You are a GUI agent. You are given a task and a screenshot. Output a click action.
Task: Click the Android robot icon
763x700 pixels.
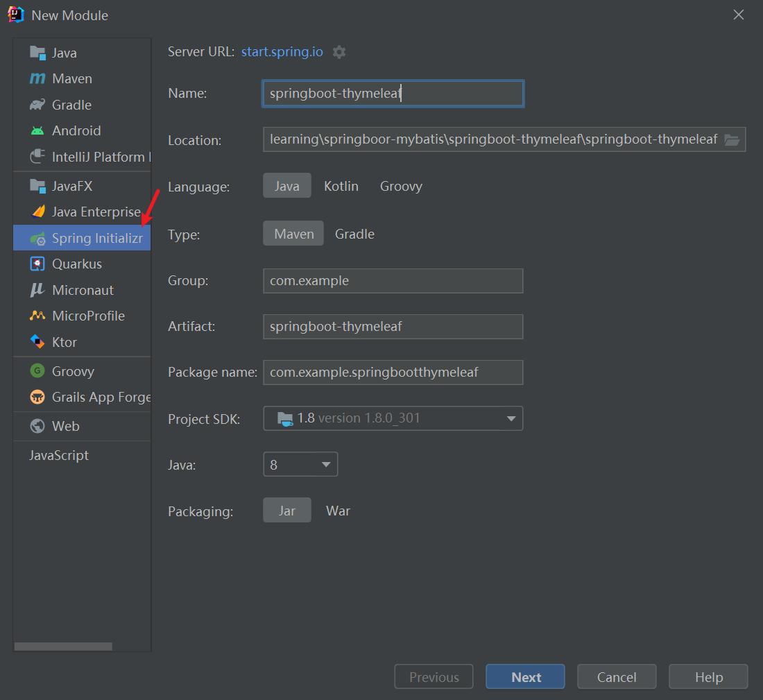click(37, 130)
